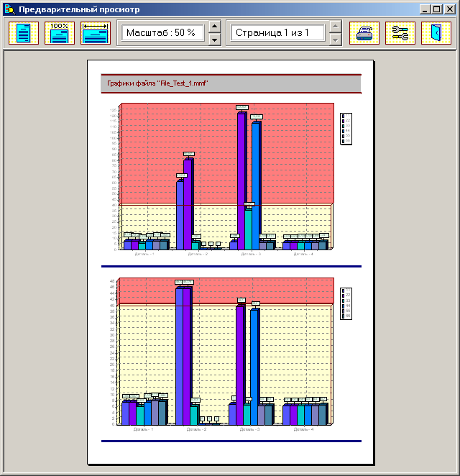Click the legend box of the upper chart
Image resolution: width=460 pixels, height=476 pixels.
coord(346,129)
